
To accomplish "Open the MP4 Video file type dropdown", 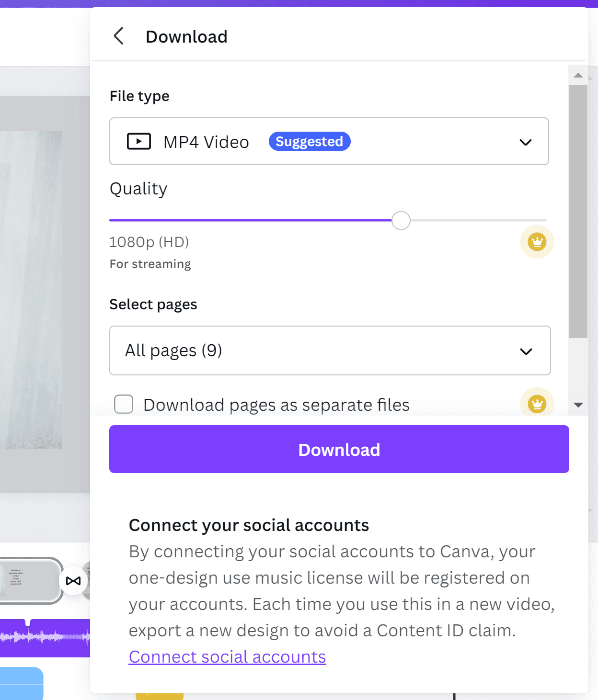I will click(x=329, y=142).
